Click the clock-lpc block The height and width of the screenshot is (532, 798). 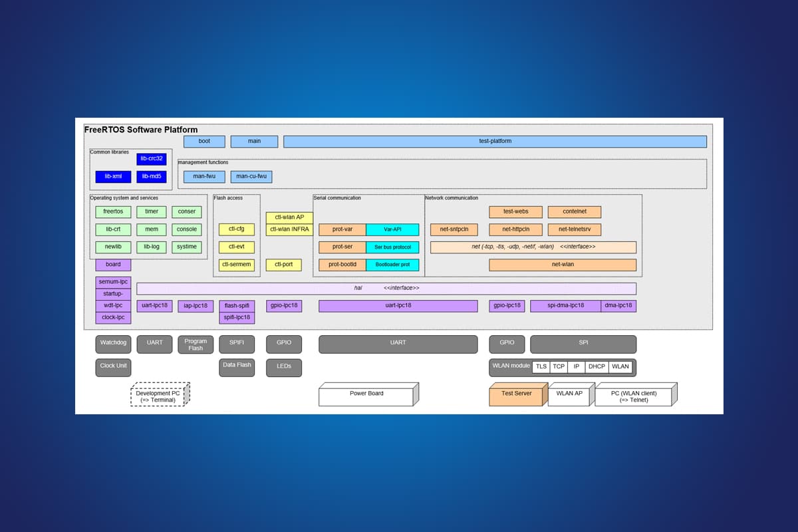[x=113, y=318]
